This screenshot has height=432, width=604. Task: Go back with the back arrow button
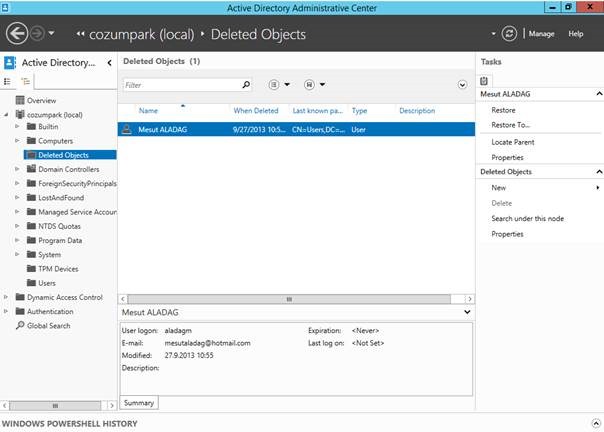[x=17, y=34]
